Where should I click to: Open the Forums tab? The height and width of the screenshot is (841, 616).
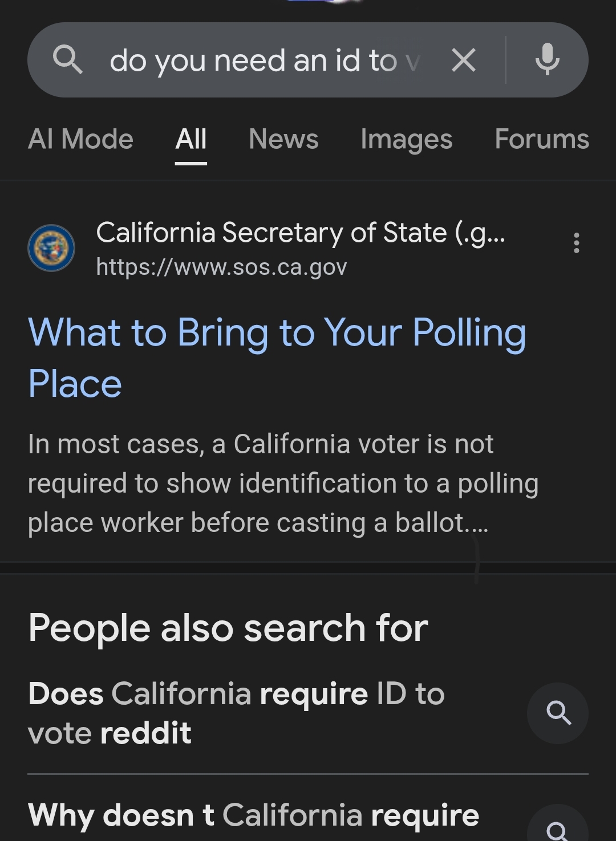click(x=541, y=139)
